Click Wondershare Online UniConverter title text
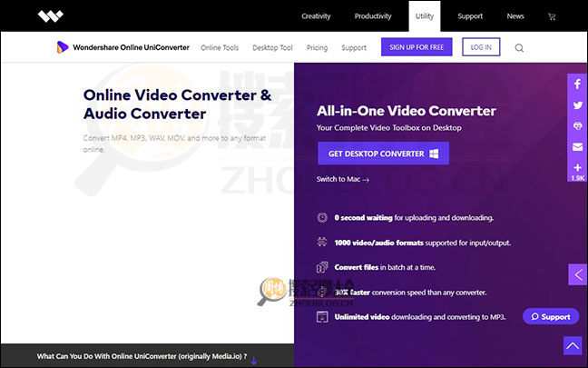This screenshot has height=368, width=588. 131,47
